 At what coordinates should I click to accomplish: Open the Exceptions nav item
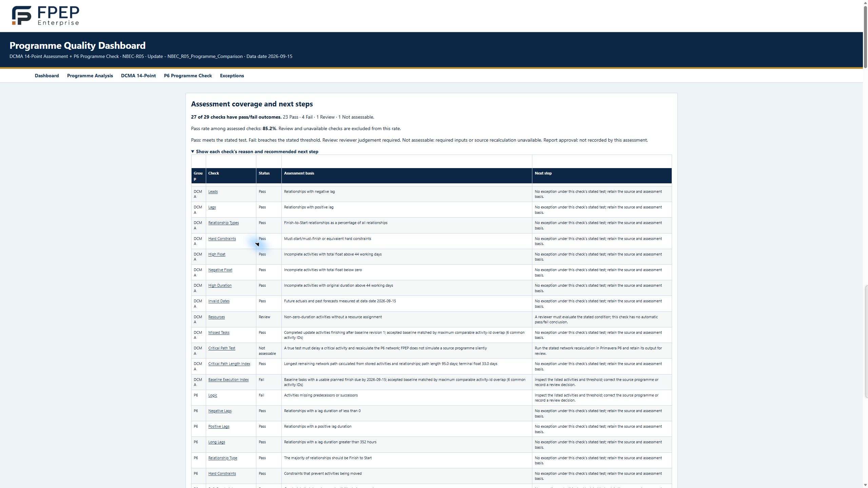(232, 76)
